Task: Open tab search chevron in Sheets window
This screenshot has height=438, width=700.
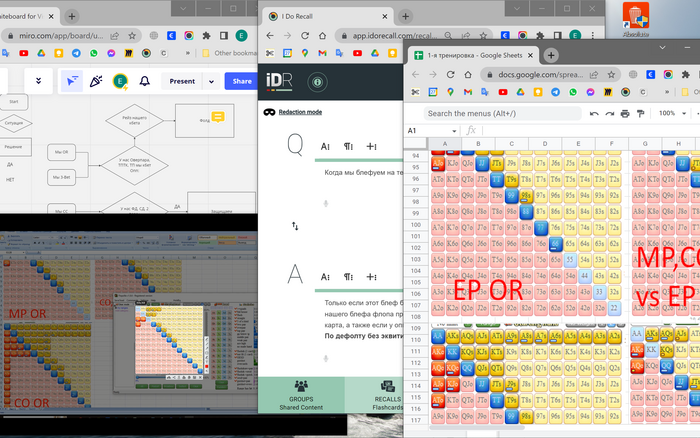Action: [x=662, y=47]
